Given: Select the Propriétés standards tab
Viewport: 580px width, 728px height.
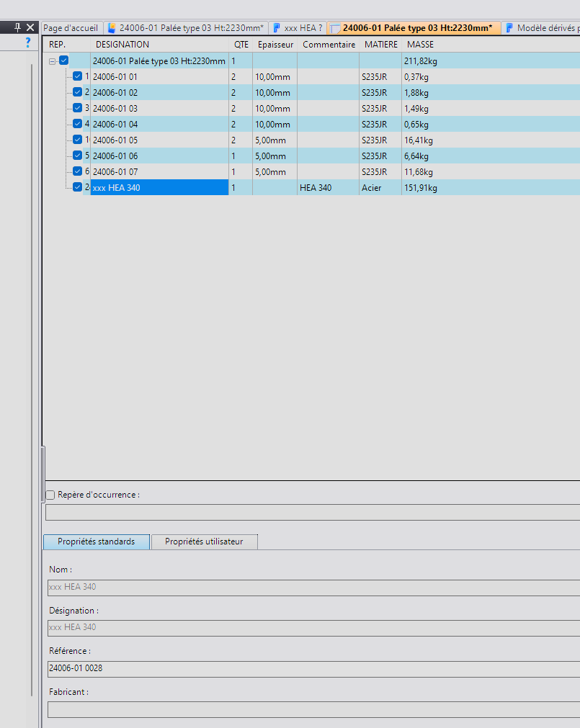Looking at the screenshot, I should pos(97,541).
